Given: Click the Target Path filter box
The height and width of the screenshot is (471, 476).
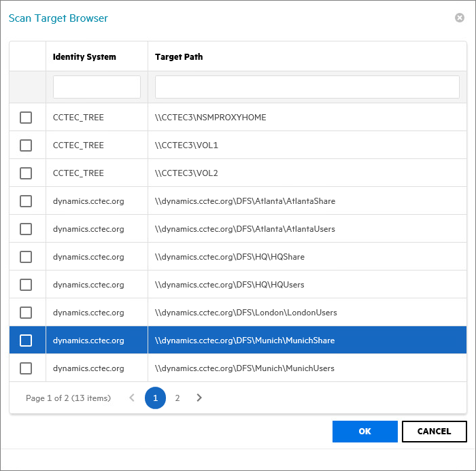Looking at the screenshot, I should [x=307, y=87].
